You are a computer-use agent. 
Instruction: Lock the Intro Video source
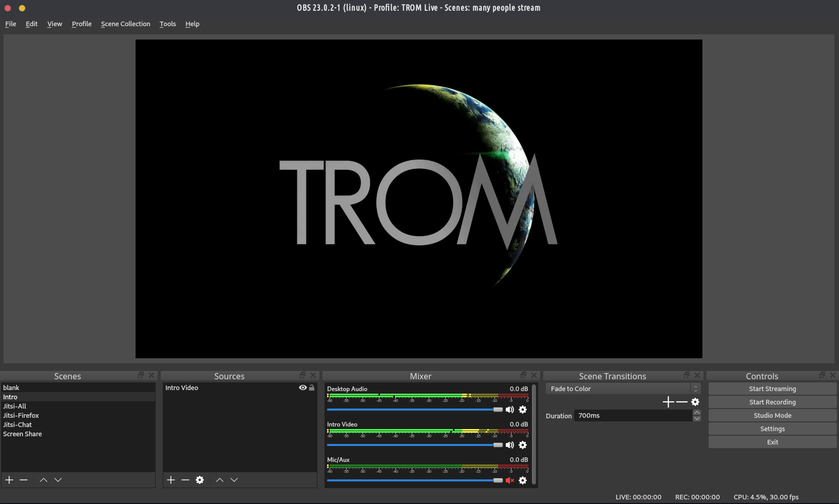pyautogui.click(x=312, y=387)
